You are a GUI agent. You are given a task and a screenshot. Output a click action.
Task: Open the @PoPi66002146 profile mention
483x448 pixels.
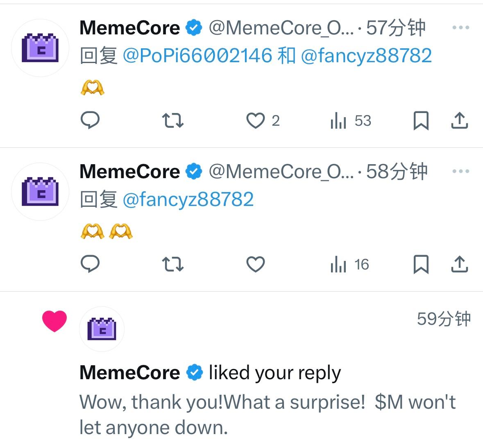(197, 55)
